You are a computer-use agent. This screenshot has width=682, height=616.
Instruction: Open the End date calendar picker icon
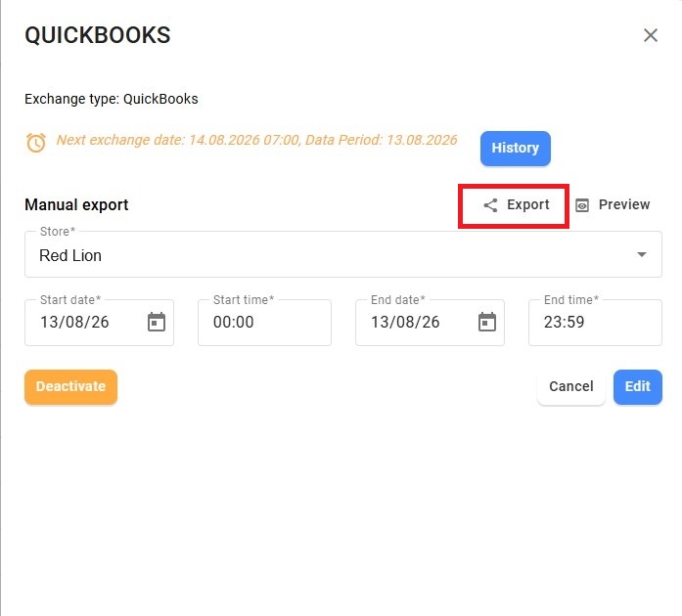[486, 322]
